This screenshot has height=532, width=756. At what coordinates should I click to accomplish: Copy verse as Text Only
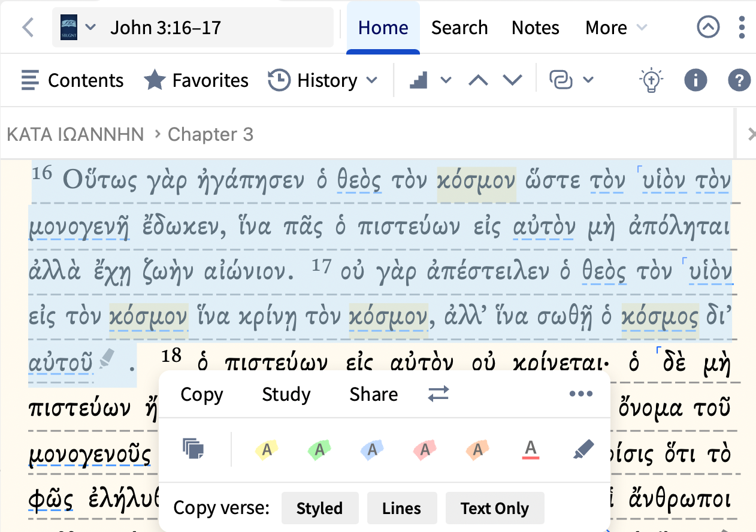pyautogui.click(x=495, y=509)
